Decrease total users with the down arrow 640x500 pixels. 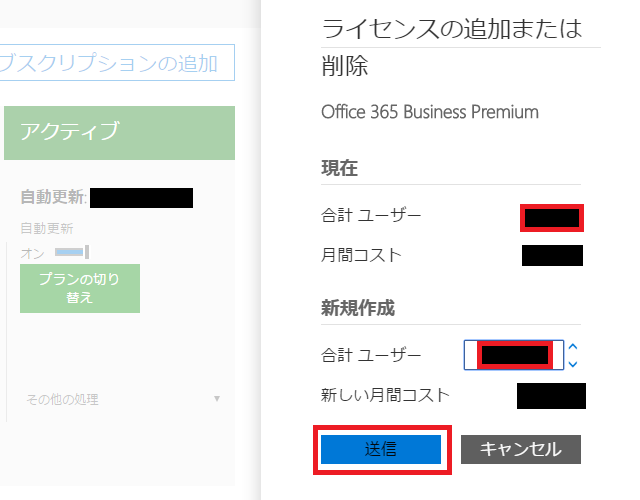tap(573, 364)
